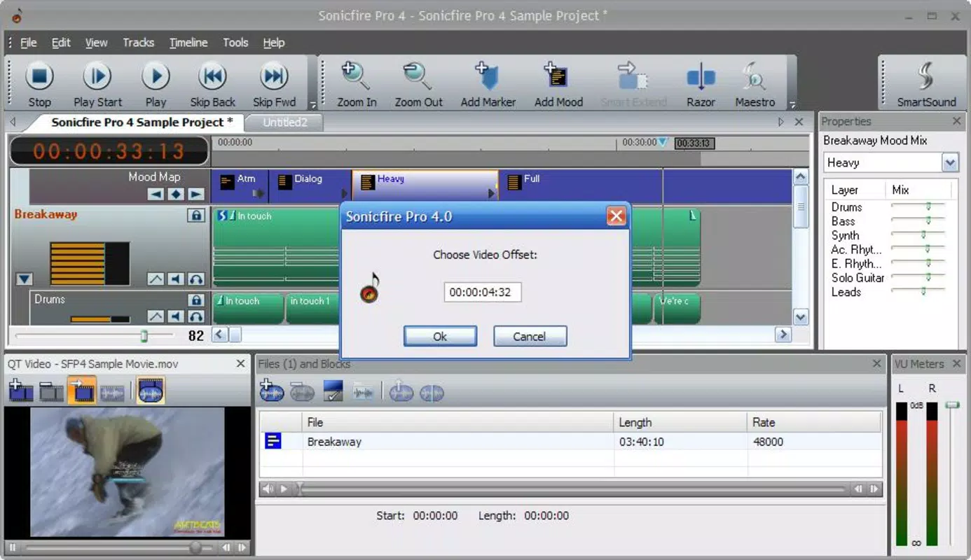Select the Razor tool
Viewport: 971px width, 560px height.
pos(701,83)
